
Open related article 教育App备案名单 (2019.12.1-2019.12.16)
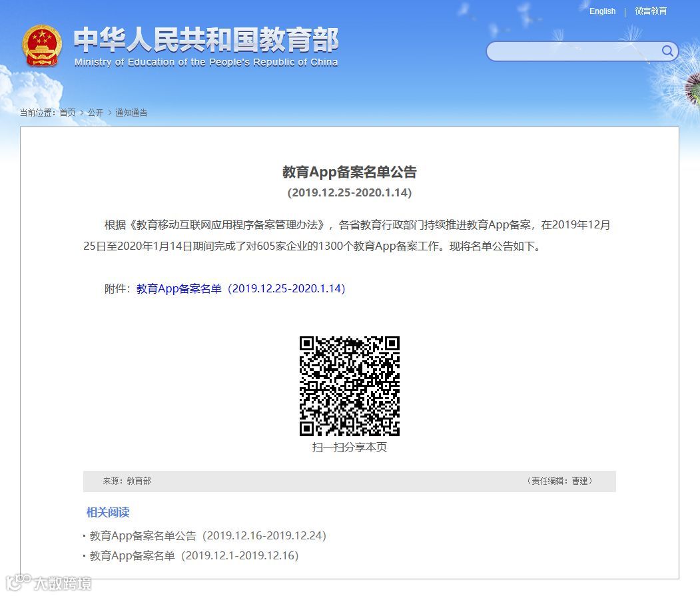pyautogui.click(x=194, y=555)
